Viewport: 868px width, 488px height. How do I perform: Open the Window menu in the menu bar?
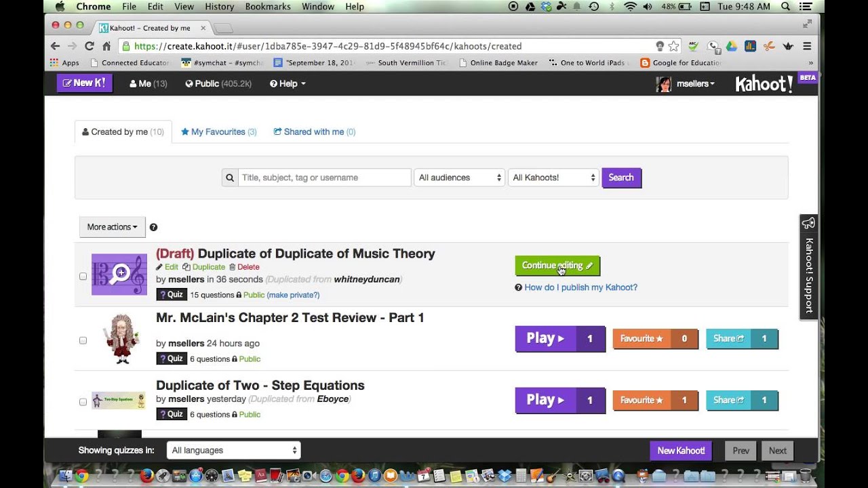317,7
